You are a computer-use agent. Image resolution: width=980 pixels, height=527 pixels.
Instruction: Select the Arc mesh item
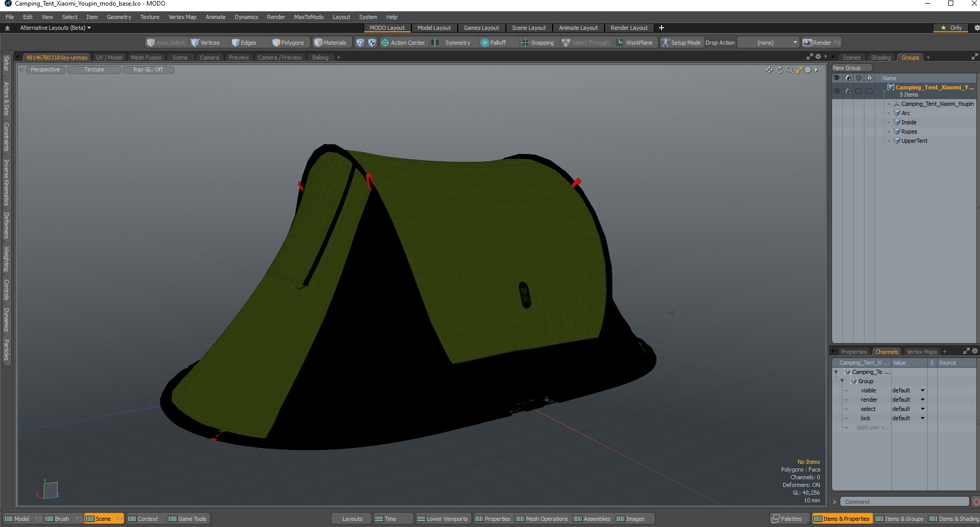pos(906,113)
